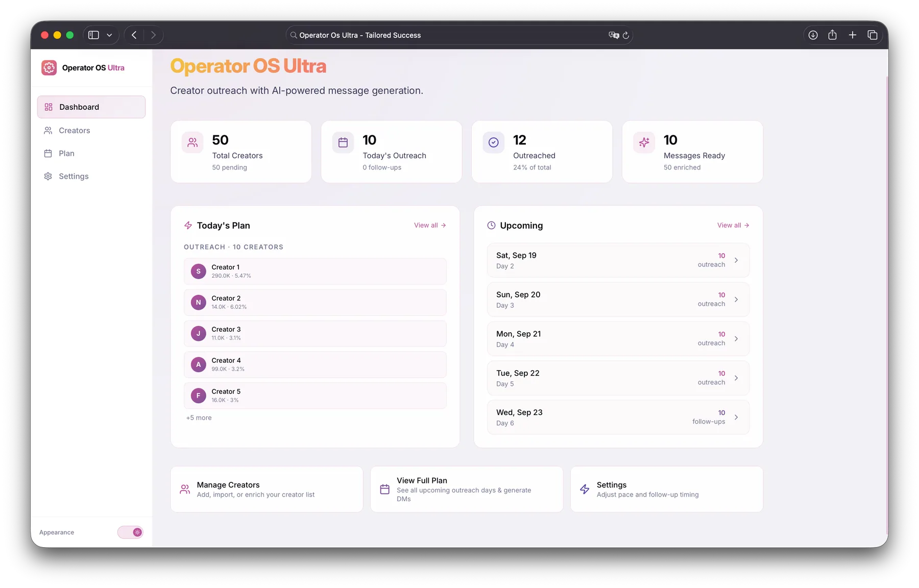
Task: Expand the Wed, Sep 23 chevron
Action: coord(736,418)
